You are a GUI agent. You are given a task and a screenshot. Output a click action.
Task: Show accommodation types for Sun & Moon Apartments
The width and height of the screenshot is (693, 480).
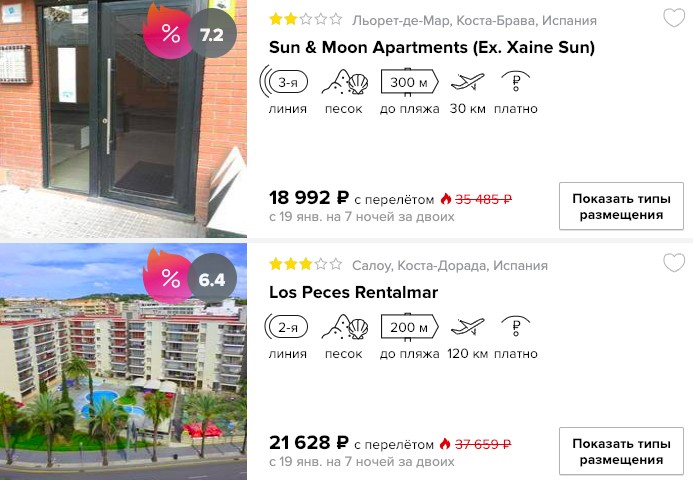pyautogui.click(x=621, y=206)
